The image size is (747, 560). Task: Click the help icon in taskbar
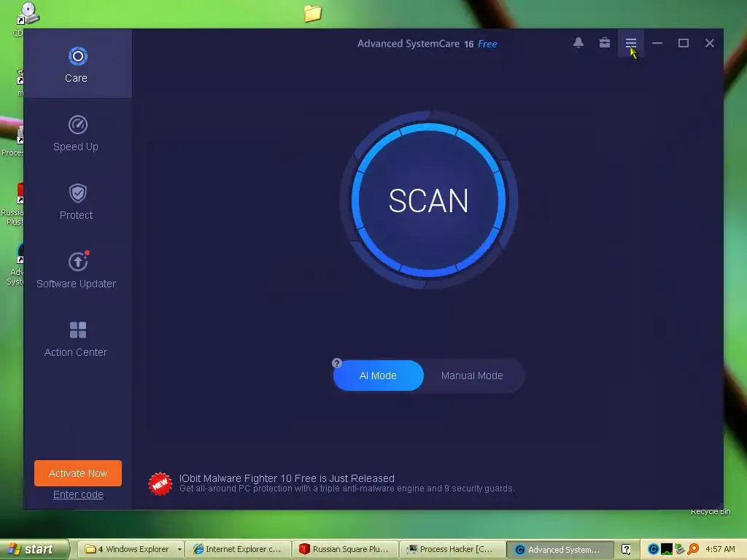click(x=626, y=549)
